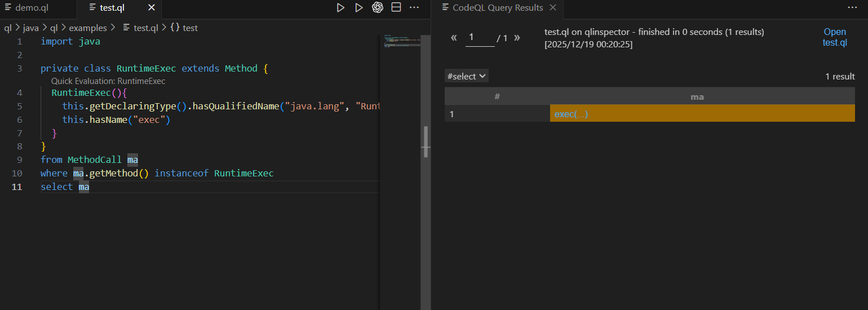Go to next results page arrow
The height and width of the screenshot is (310, 868).
pyautogui.click(x=517, y=38)
